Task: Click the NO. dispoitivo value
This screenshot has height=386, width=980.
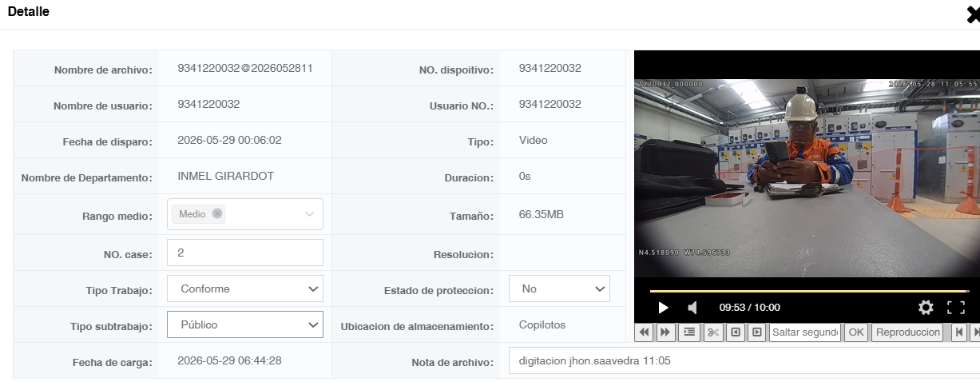Action: (550, 68)
